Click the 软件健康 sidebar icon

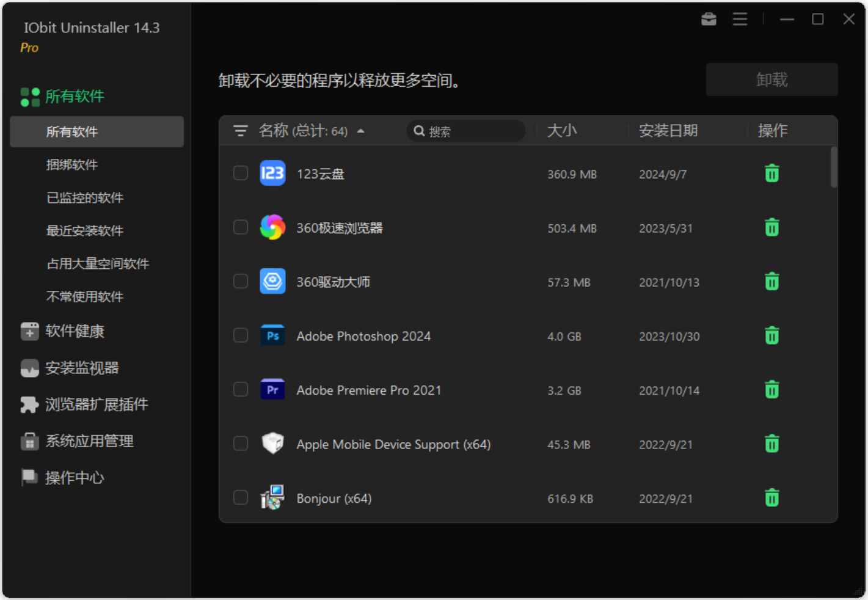click(x=30, y=331)
